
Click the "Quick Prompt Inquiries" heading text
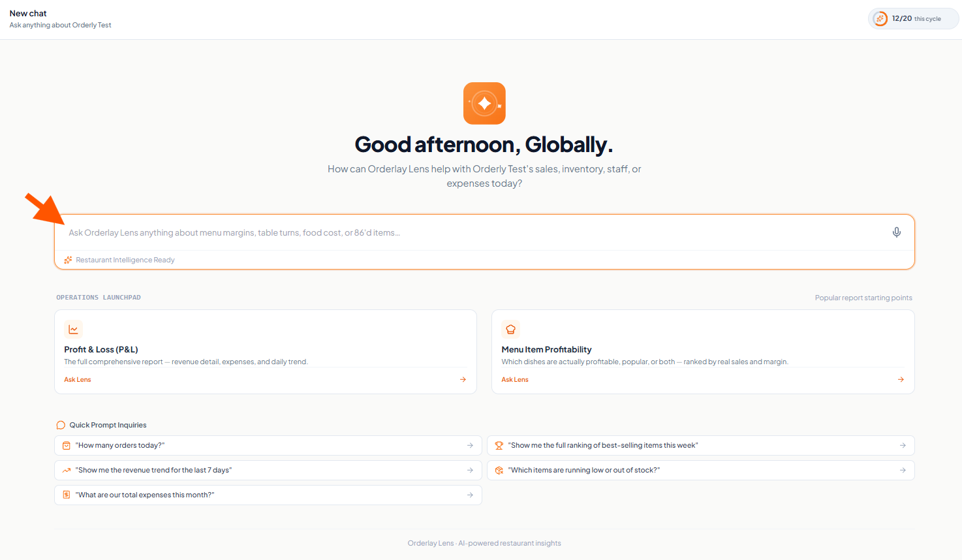click(108, 426)
